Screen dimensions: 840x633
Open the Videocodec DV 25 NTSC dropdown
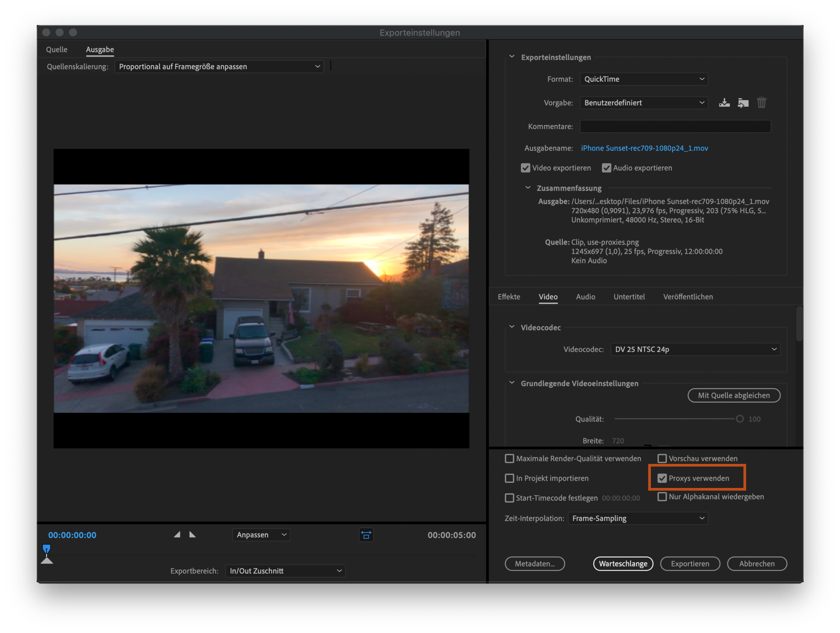pyautogui.click(x=695, y=349)
